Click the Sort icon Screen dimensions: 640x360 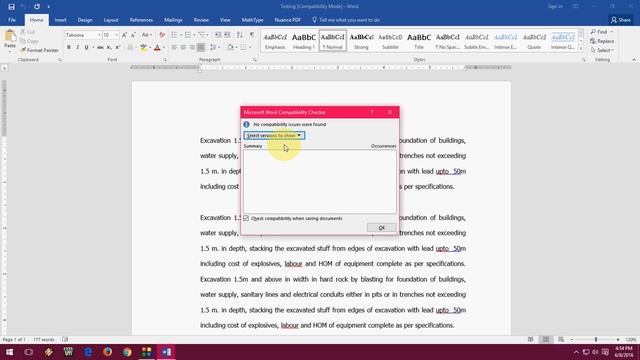pyautogui.click(x=240, y=35)
